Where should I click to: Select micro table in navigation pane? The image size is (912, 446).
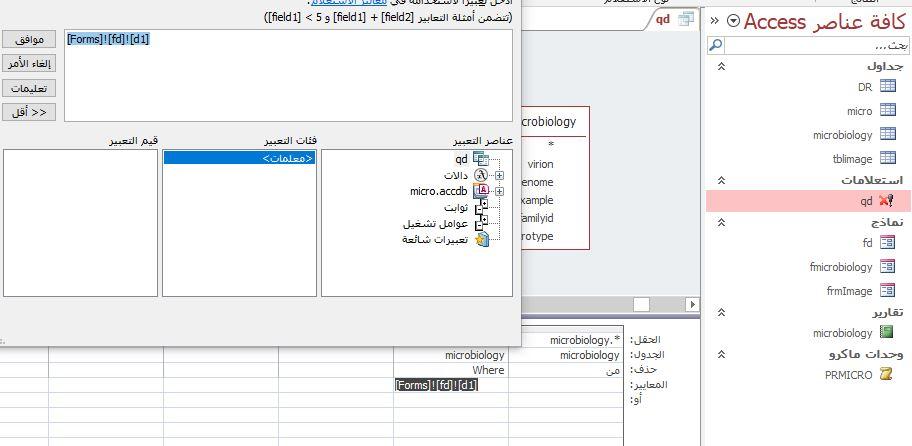(x=860, y=111)
